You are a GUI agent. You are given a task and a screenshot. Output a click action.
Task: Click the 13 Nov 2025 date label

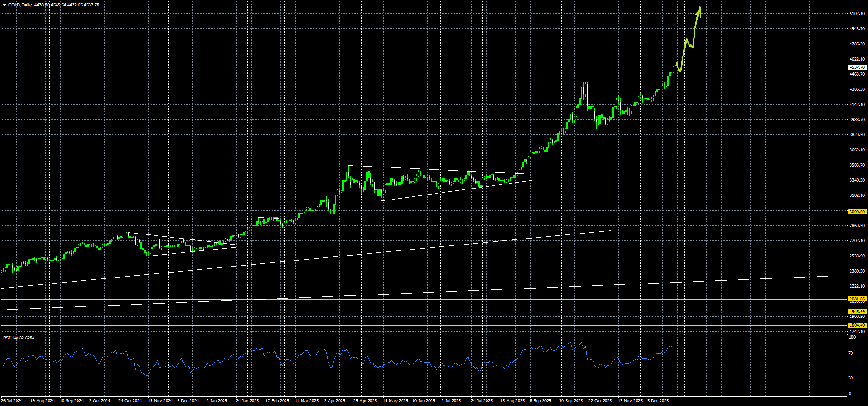point(630,401)
